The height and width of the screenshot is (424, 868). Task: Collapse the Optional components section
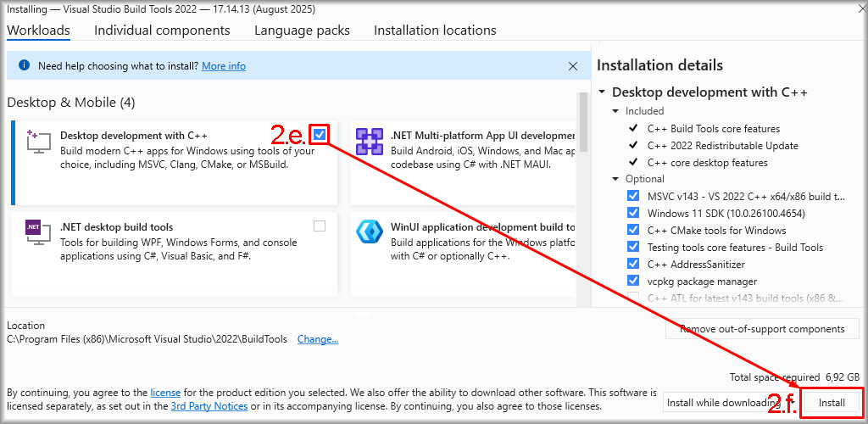click(x=616, y=179)
